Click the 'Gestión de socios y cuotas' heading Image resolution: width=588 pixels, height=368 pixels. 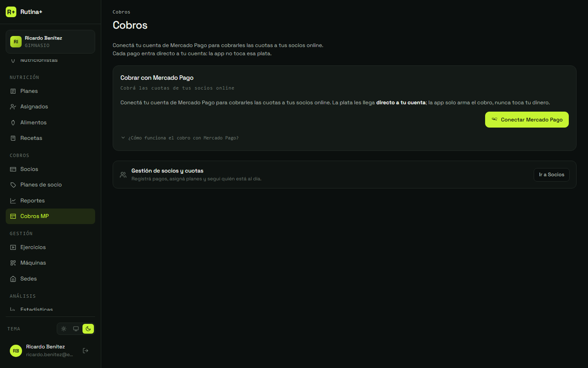pos(167,171)
